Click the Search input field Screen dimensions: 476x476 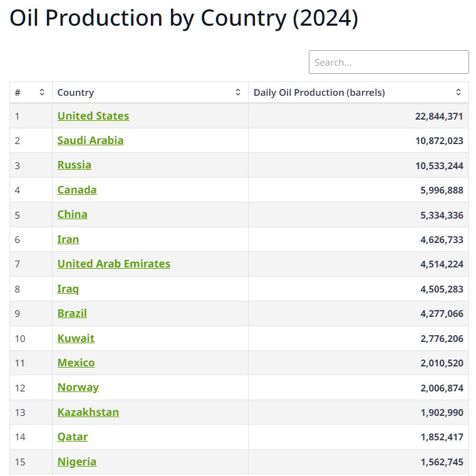[388, 62]
